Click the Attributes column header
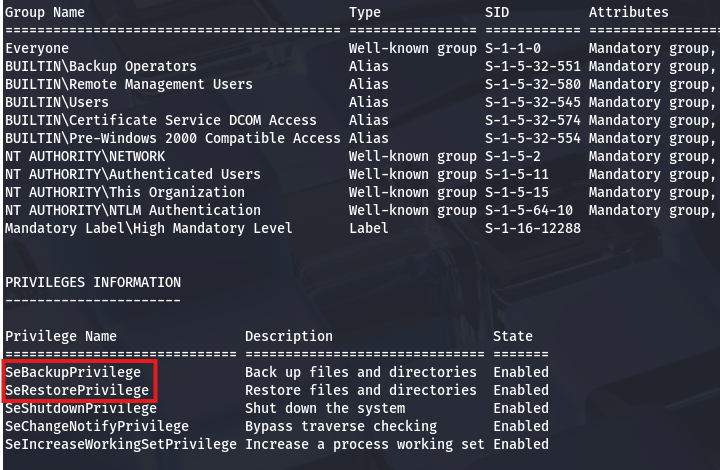The width and height of the screenshot is (720, 470). (629, 12)
